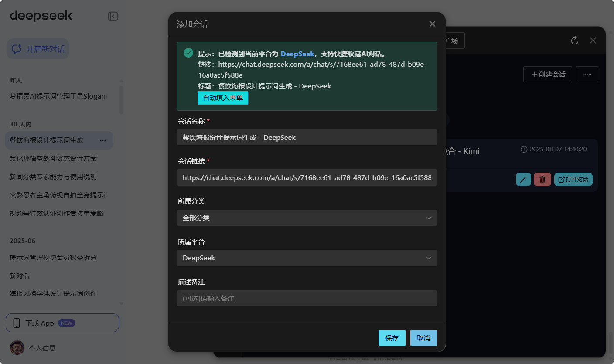Collapse the DeepSeek sidebar with toggle icon
The image size is (614, 364).
tap(113, 17)
